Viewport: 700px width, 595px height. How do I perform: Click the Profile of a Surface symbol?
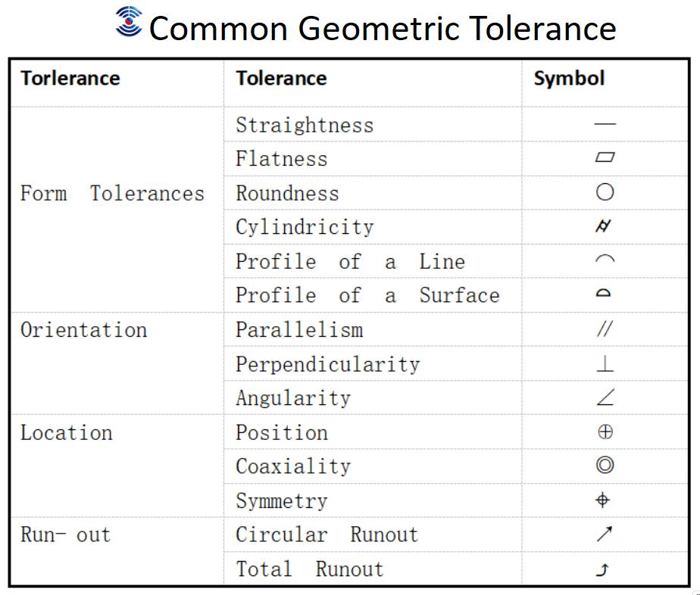tap(604, 293)
